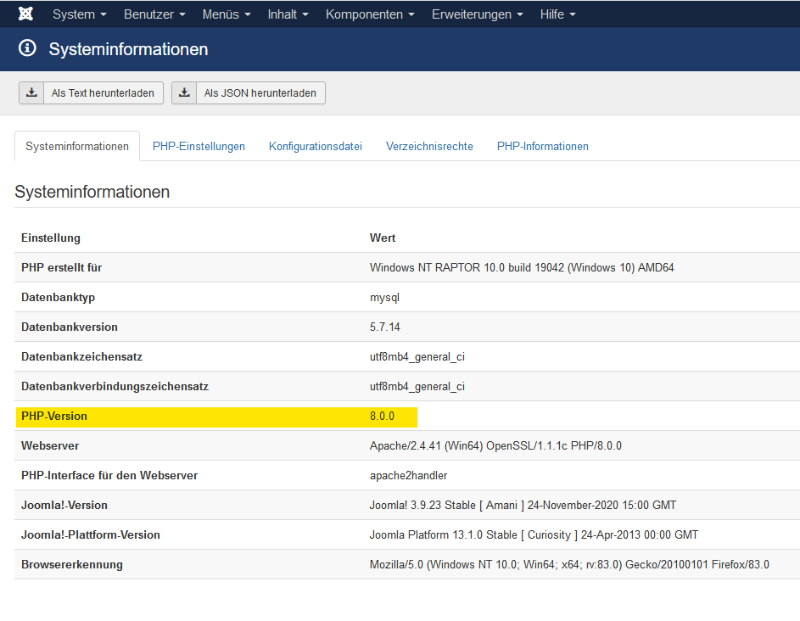Click the Einstellung column header
This screenshot has width=800, height=621.
click(x=51, y=238)
